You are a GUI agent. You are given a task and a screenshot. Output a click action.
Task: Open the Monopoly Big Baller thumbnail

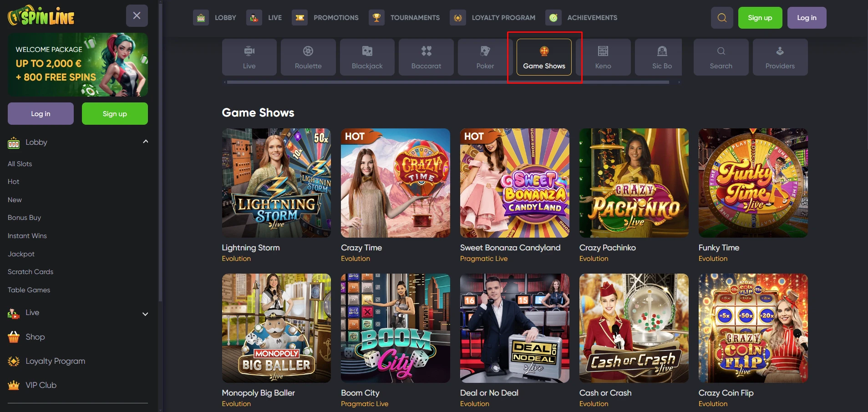pos(276,328)
